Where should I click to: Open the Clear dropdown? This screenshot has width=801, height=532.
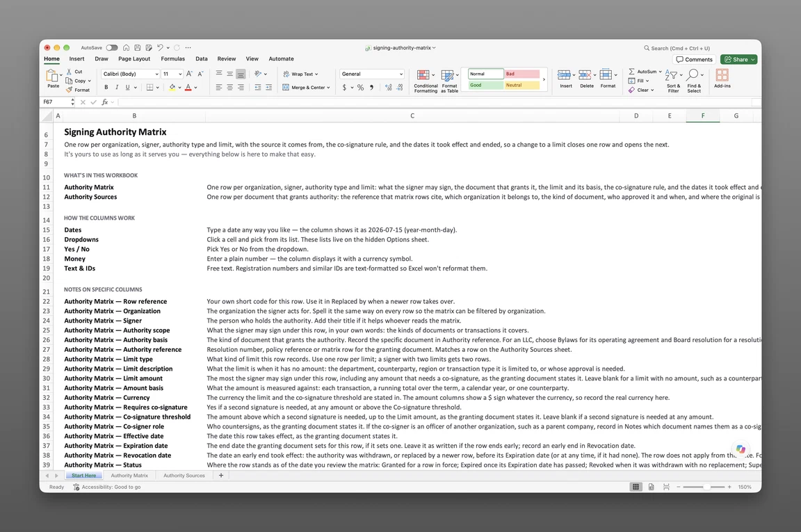[x=641, y=90]
